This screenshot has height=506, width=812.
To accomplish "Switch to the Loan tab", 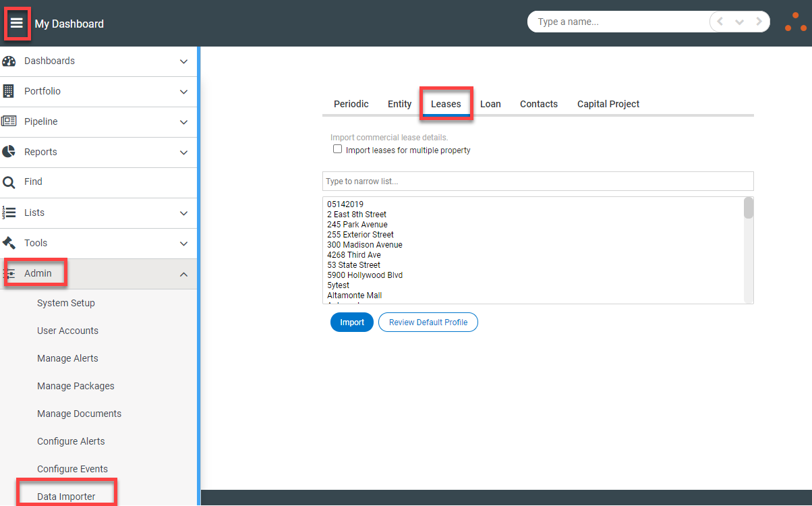I will [x=490, y=104].
